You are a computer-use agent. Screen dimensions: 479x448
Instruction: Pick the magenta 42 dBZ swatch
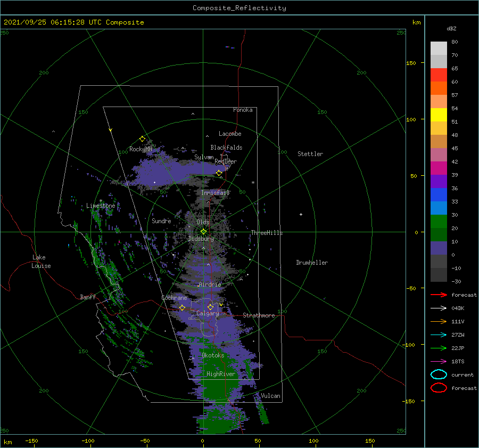click(x=439, y=168)
